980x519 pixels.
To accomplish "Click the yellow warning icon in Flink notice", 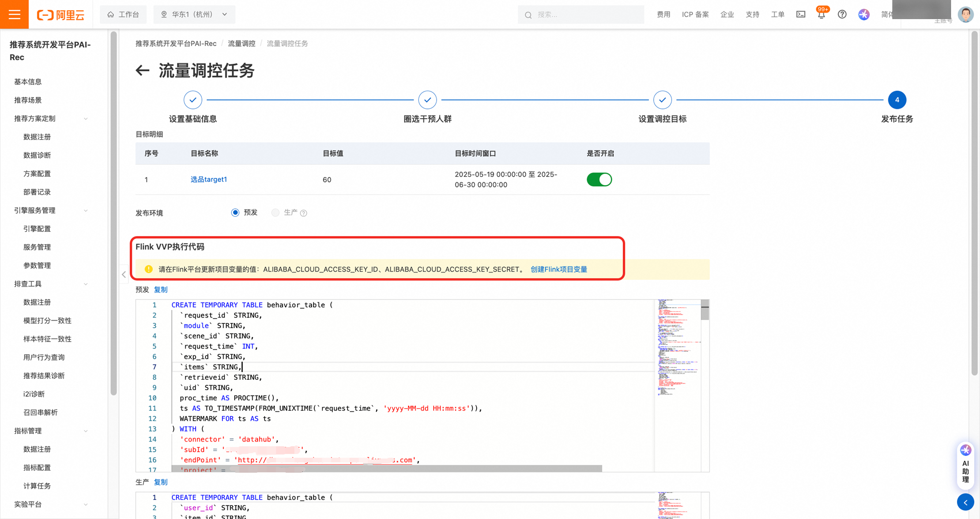I will pyautogui.click(x=148, y=269).
